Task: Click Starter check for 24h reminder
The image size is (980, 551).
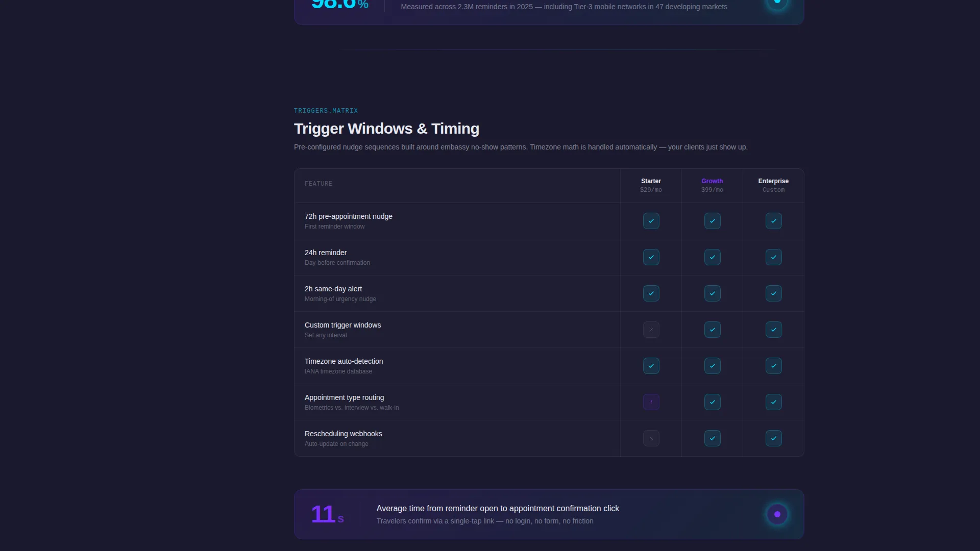Action: pyautogui.click(x=651, y=257)
